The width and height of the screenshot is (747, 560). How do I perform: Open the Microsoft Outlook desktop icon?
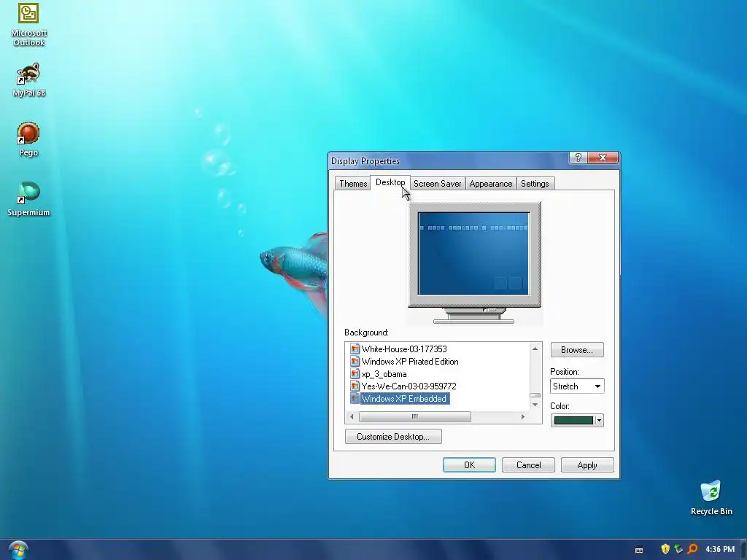[x=28, y=24]
